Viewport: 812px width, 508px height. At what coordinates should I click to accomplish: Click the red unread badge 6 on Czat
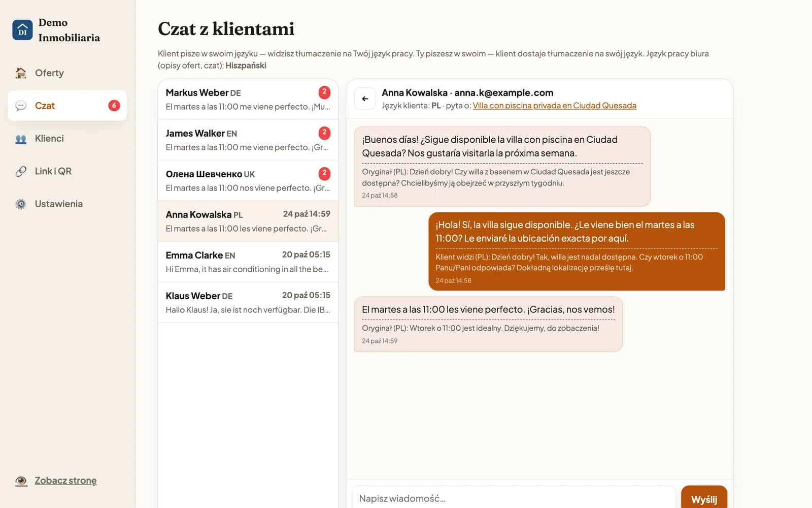coord(114,106)
